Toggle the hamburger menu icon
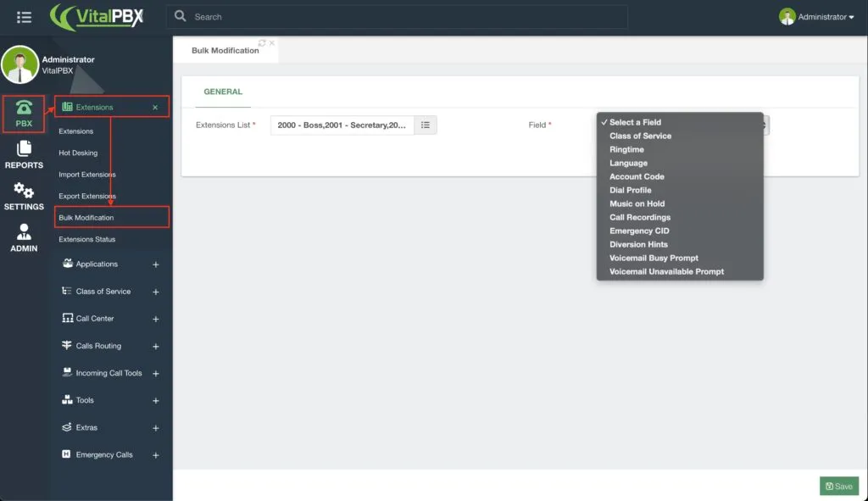The image size is (868, 501). click(x=24, y=17)
